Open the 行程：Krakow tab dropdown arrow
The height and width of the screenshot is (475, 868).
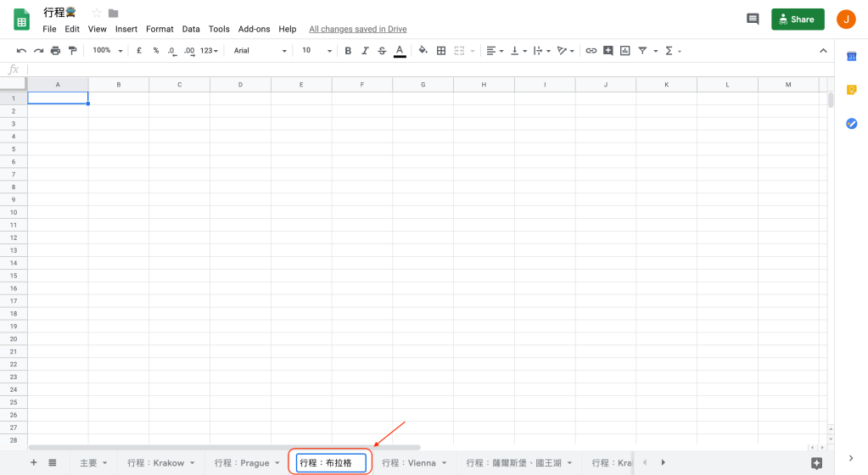pyautogui.click(x=193, y=463)
